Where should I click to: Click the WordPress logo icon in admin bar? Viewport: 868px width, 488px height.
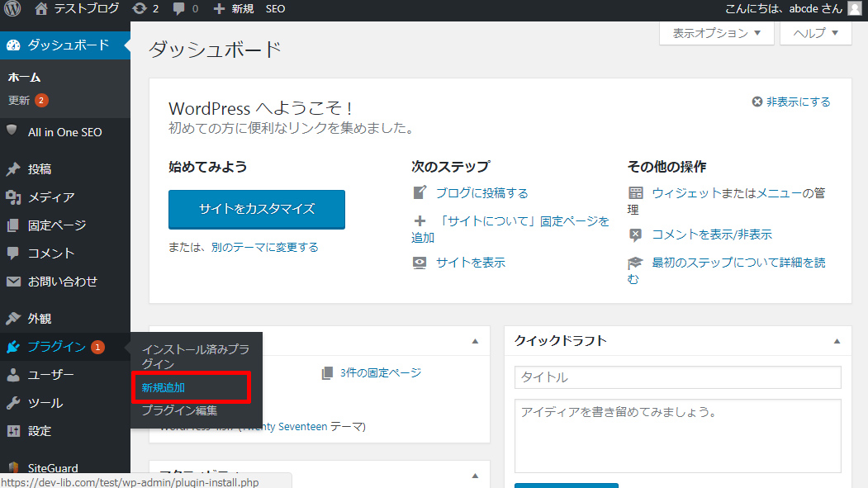tap(12, 9)
